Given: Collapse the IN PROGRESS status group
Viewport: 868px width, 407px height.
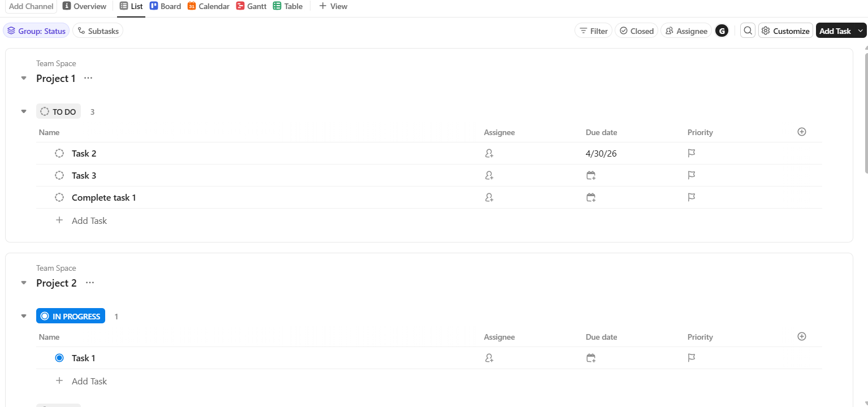Looking at the screenshot, I should (24, 316).
